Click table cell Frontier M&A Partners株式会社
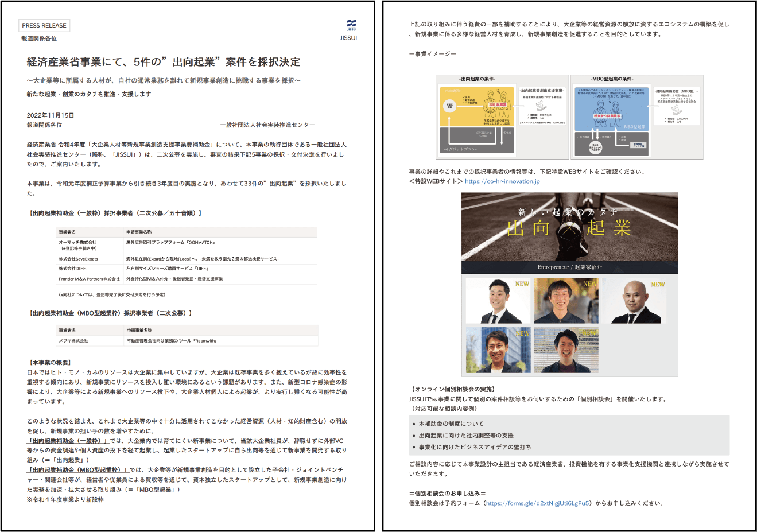The width and height of the screenshot is (757, 532). click(89, 279)
